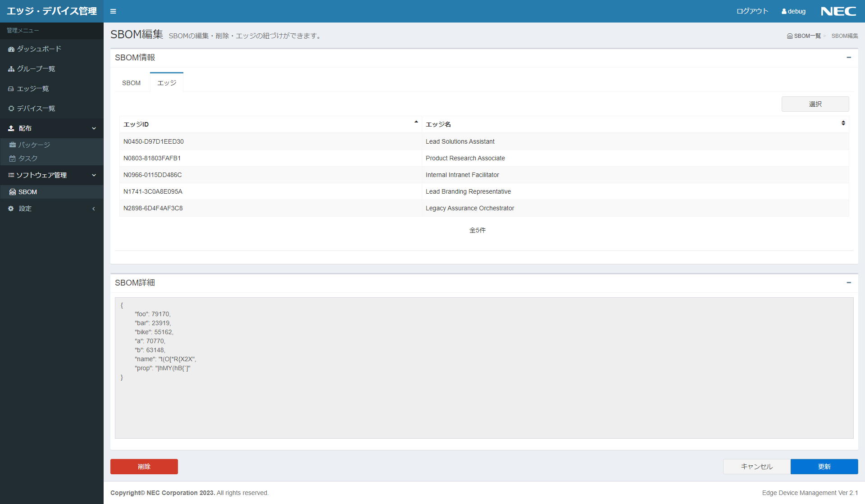Open エッジ一覧 from the side menu
This screenshot has width=865, height=504.
click(x=33, y=89)
